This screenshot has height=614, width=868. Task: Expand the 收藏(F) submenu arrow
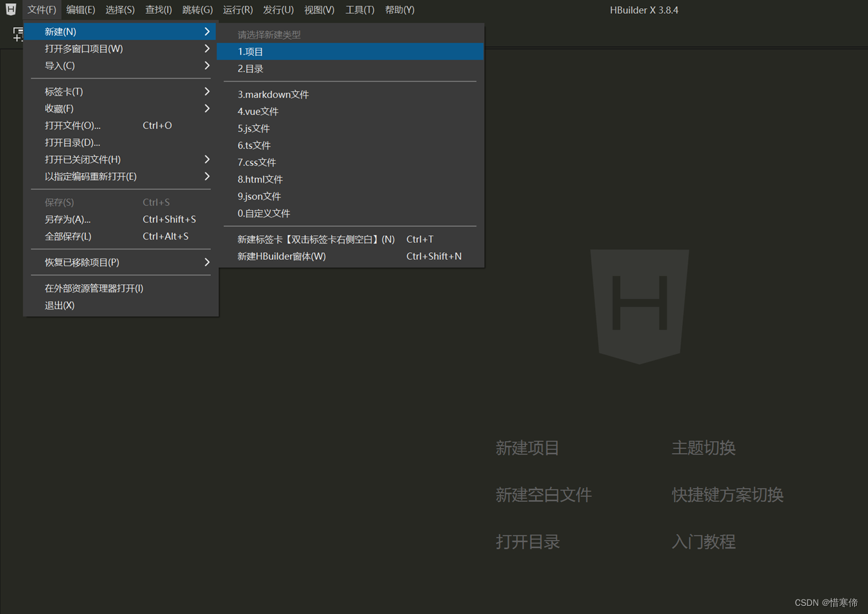coord(206,108)
